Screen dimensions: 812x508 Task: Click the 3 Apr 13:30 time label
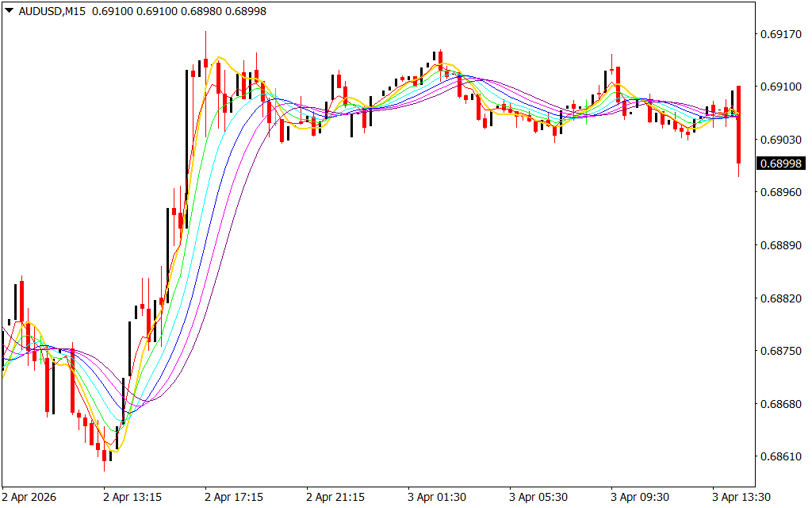(x=742, y=497)
